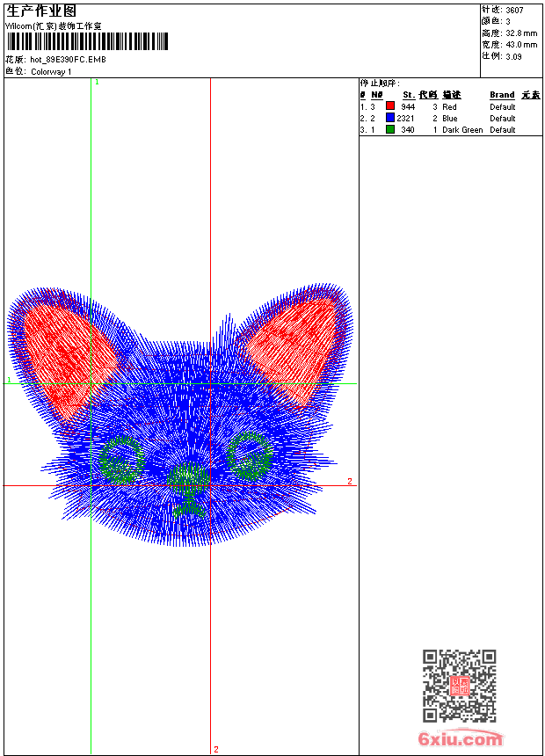Click the barcode under the studio name
545x756 pixels.
click(87, 41)
